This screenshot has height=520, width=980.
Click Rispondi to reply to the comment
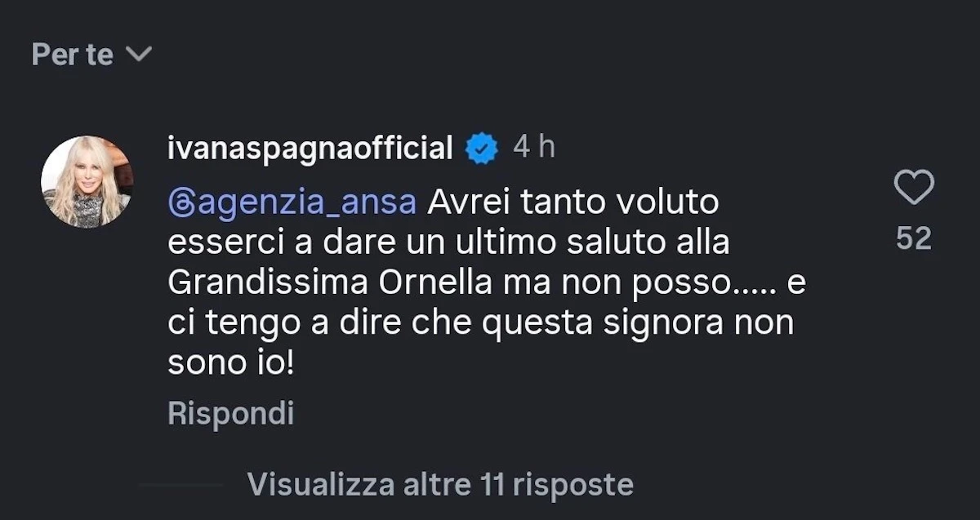pyautogui.click(x=232, y=414)
